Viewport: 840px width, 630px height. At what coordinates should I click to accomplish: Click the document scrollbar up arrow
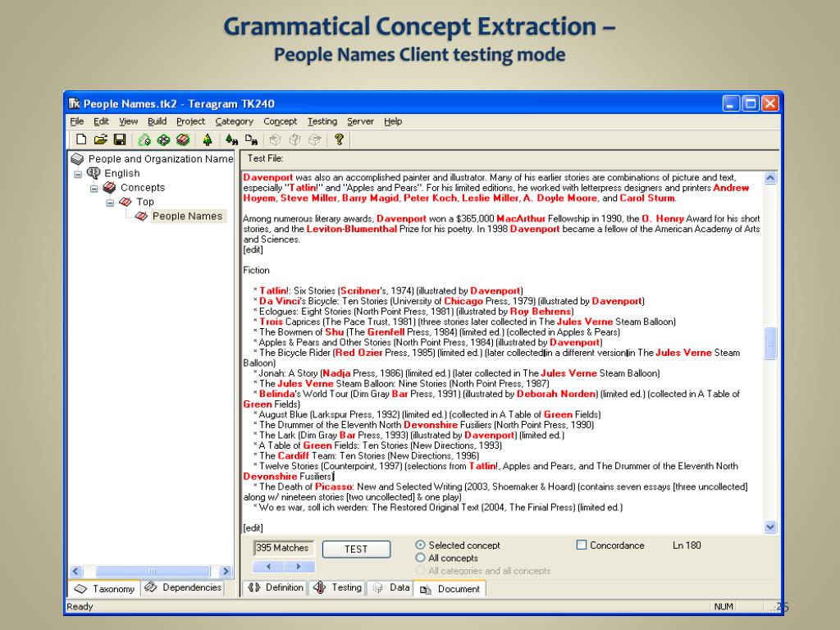[x=770, y=178]
